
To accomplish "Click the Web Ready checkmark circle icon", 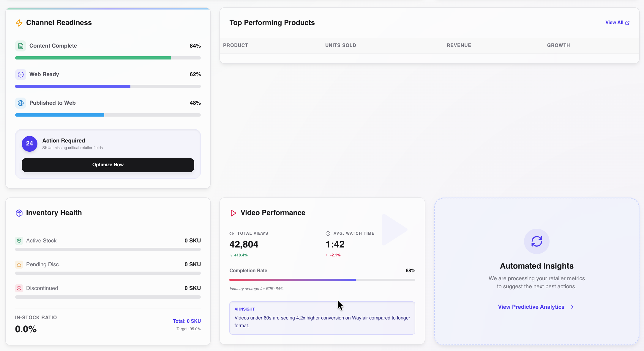I will point(20,74).
